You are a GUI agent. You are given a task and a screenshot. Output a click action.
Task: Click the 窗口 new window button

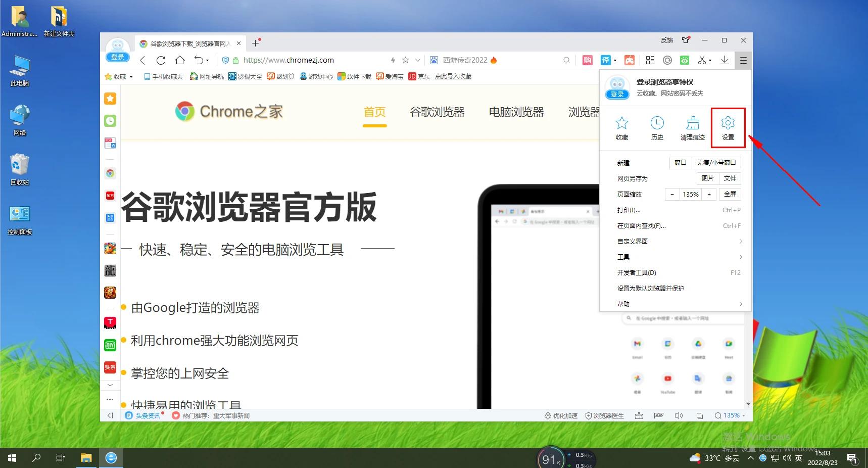coord(681,163)
